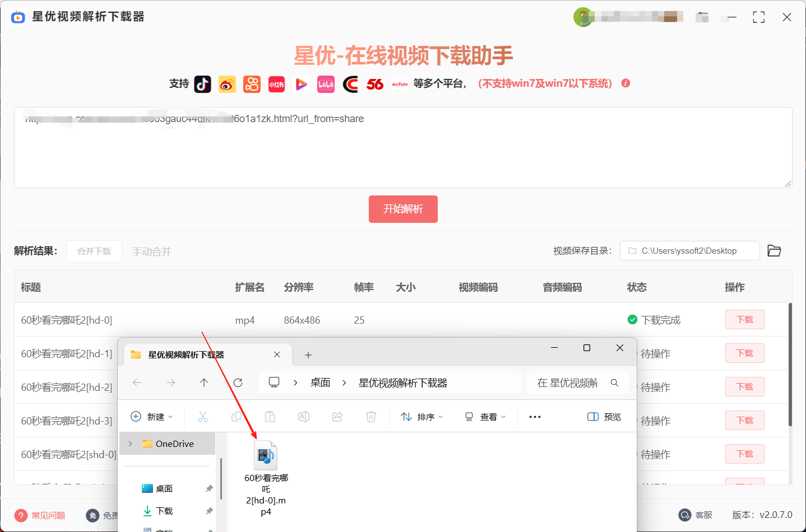
Task: Select 下载 in Explorer quick access
Action: coord(164,511)
